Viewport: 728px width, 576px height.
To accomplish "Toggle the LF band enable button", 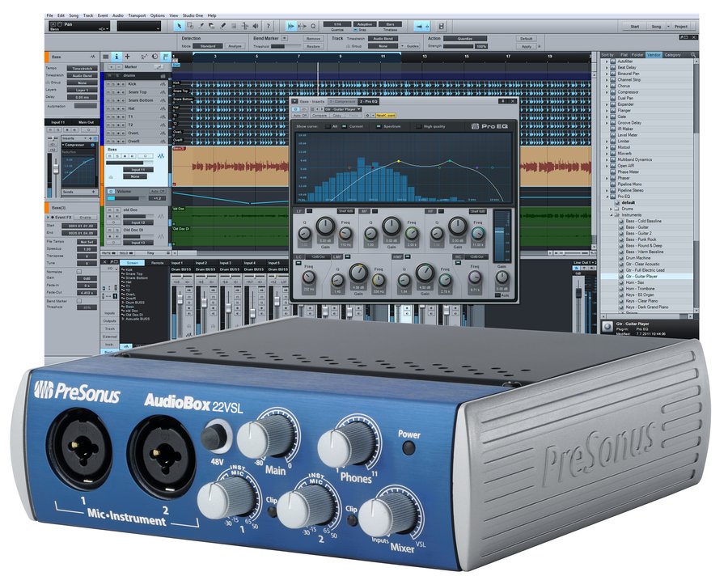I will tap(309, 211).
